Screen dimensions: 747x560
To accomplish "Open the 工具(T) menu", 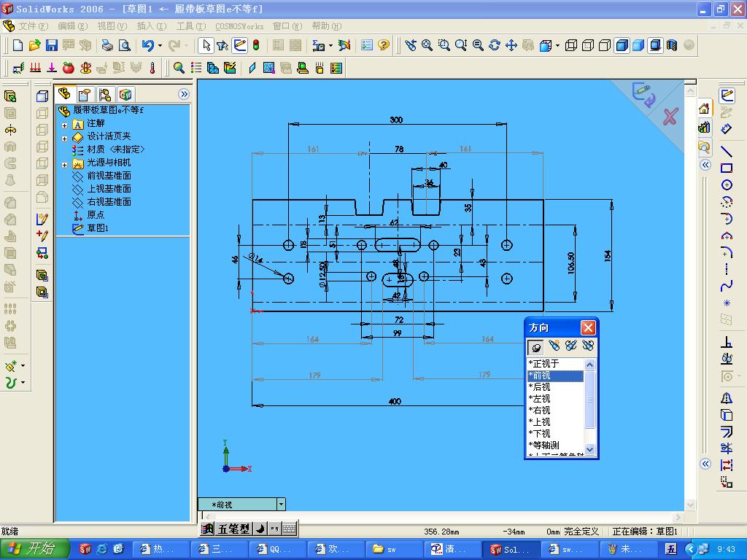I will 191,26.
